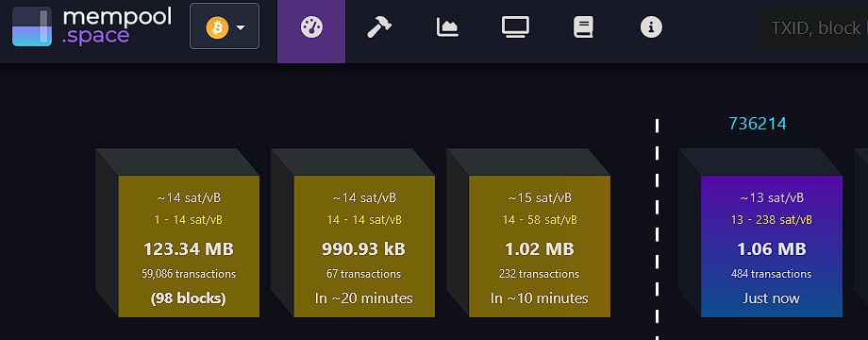Open the graphs area-chart icon page
The height and width of the screenshot is (340, 868).
click(x=447, y=27)
